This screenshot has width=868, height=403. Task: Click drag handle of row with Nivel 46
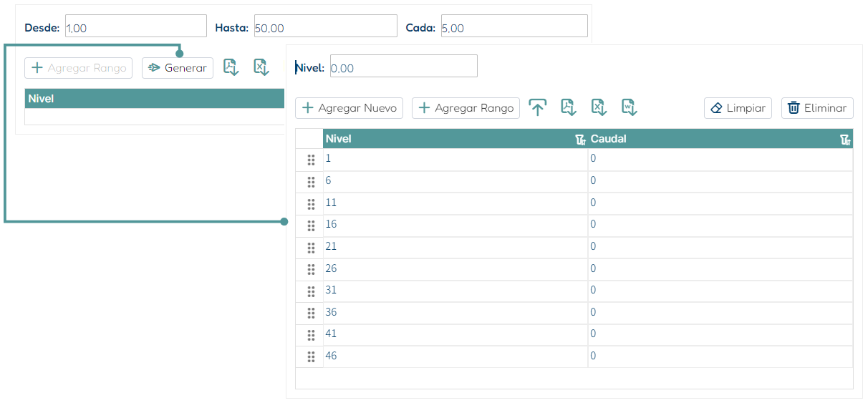click(x=311, y=356)
